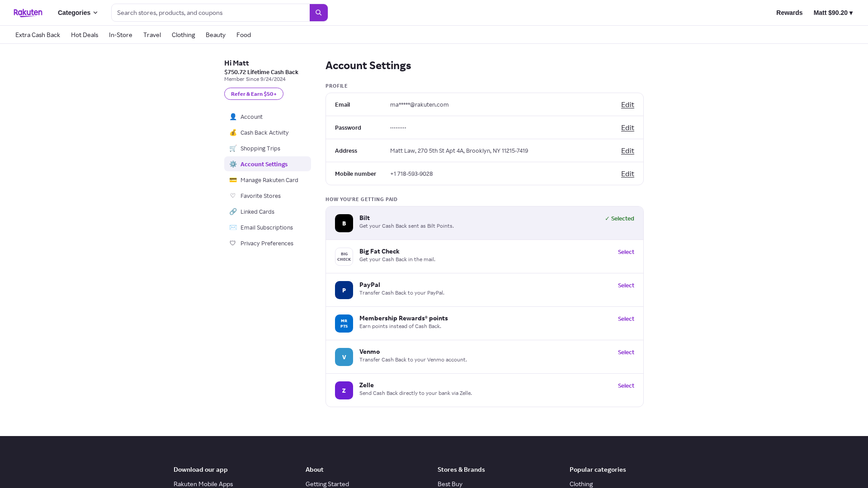Select Membership Rewards points payout
Screen dimensions: 868x488
coord(626,319)
